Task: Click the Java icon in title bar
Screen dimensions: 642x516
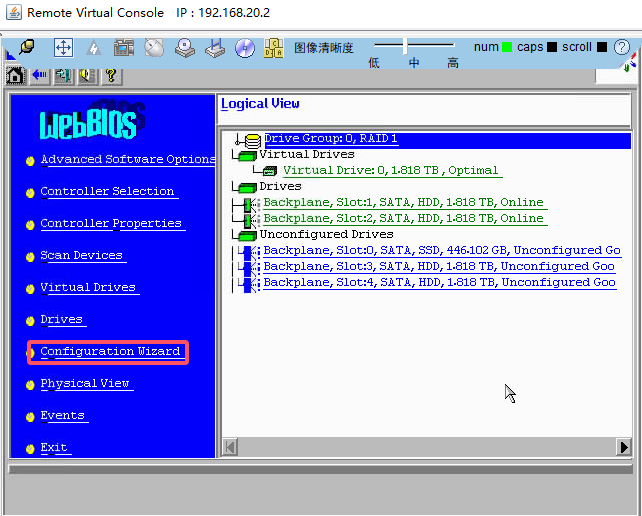Action: click(x=14, y=12)
